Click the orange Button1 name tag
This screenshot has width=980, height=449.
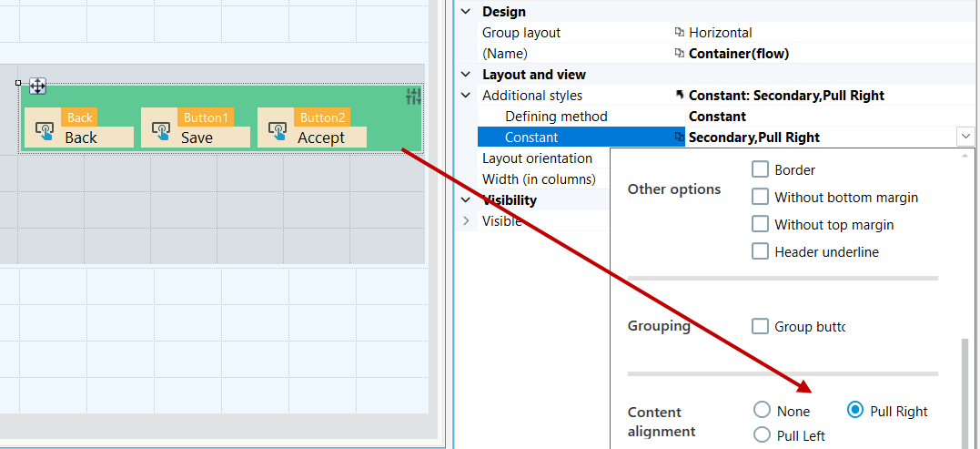tap(207, 117)
